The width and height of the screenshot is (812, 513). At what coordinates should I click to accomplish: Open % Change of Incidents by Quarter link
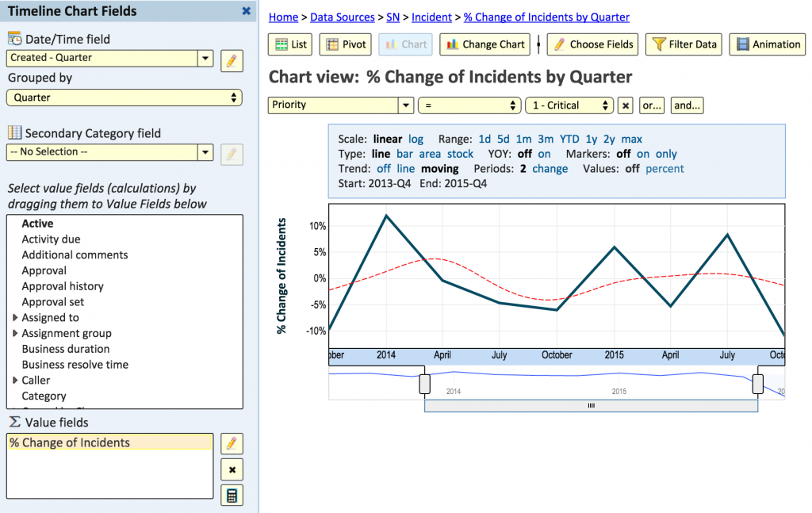[x=546, y=17]
